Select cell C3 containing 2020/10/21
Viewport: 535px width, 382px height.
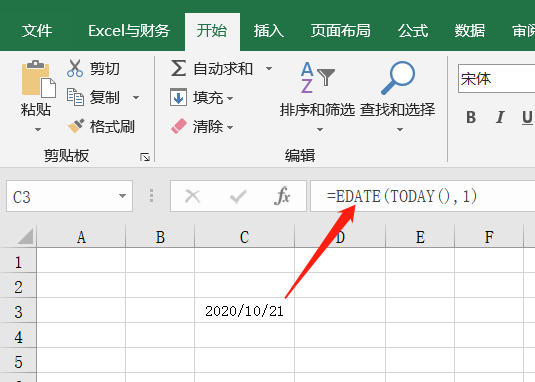(244, 310)
